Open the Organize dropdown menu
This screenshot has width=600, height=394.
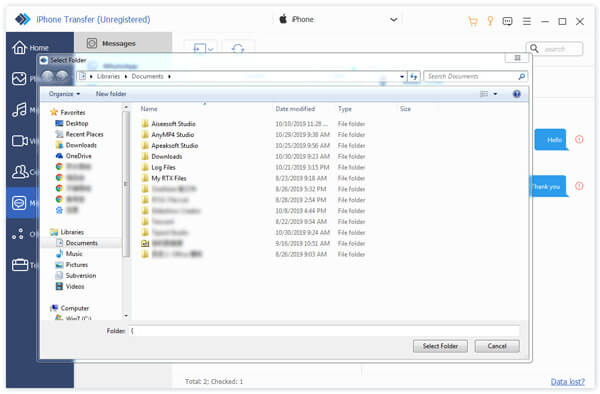coord(64,94)
